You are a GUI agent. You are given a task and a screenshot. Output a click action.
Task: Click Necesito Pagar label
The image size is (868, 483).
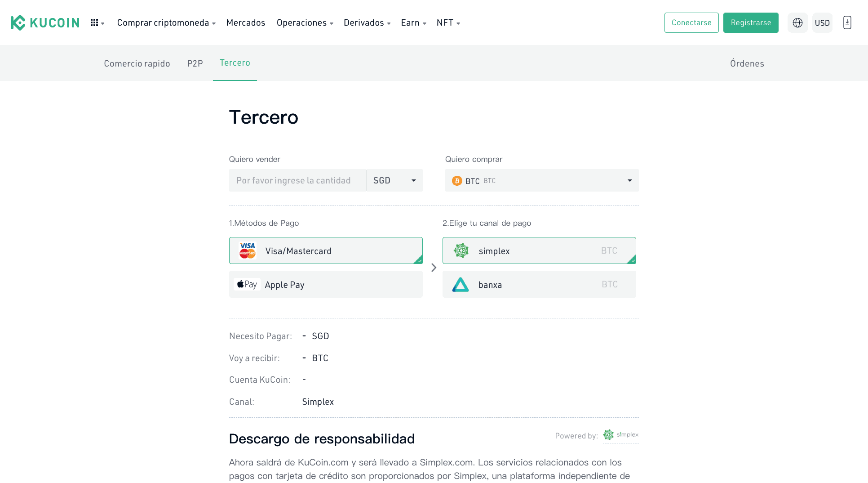(260, 336)
